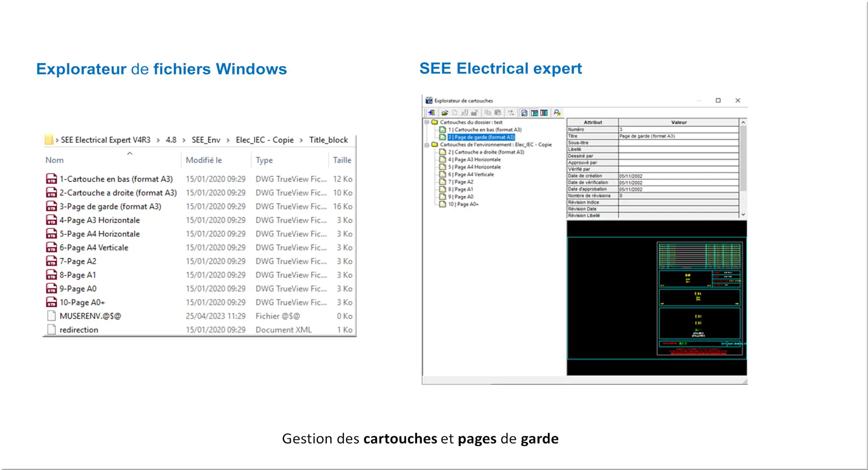Click the '4.8' breadcrumb segment
Viewport: 868px width, 470px height.
point(171,140)
